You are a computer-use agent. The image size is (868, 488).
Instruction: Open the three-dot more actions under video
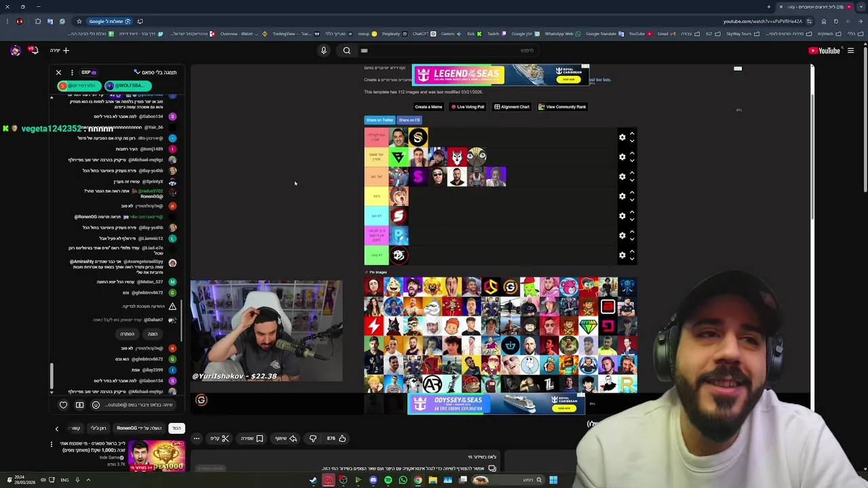click(x=196, y=439)
